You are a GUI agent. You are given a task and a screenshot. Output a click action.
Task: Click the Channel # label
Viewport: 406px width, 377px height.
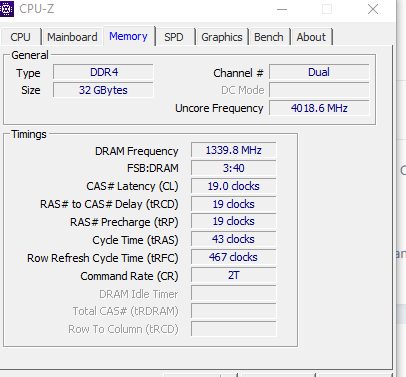pos(238,73)
